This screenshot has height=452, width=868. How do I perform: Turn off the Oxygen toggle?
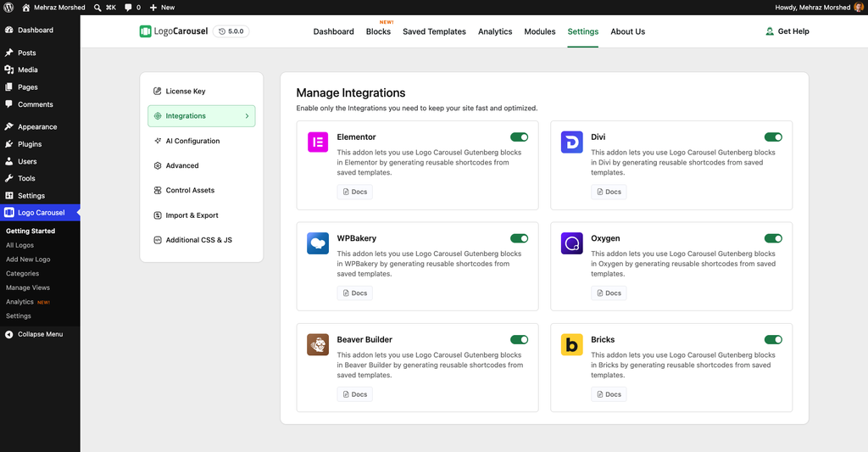pyautogui.click(x=773, y=239)
